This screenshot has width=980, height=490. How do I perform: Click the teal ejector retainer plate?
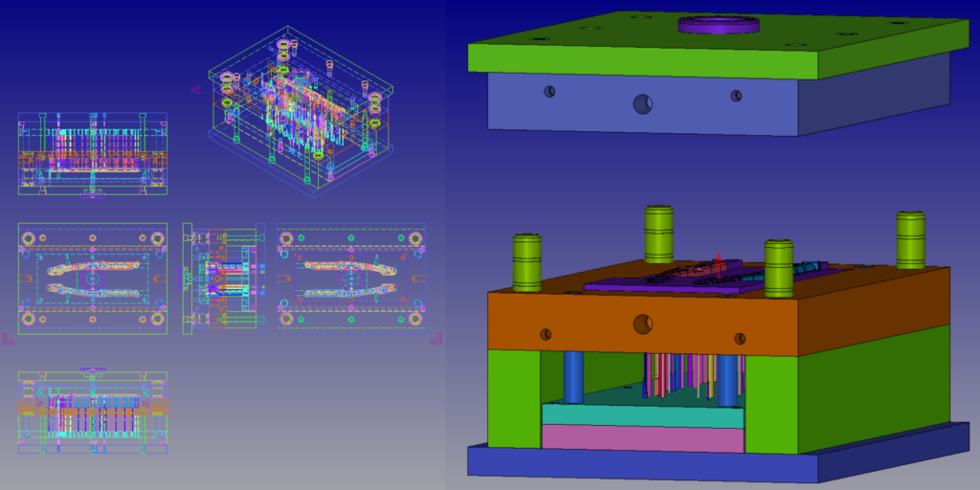pos(641,415)
